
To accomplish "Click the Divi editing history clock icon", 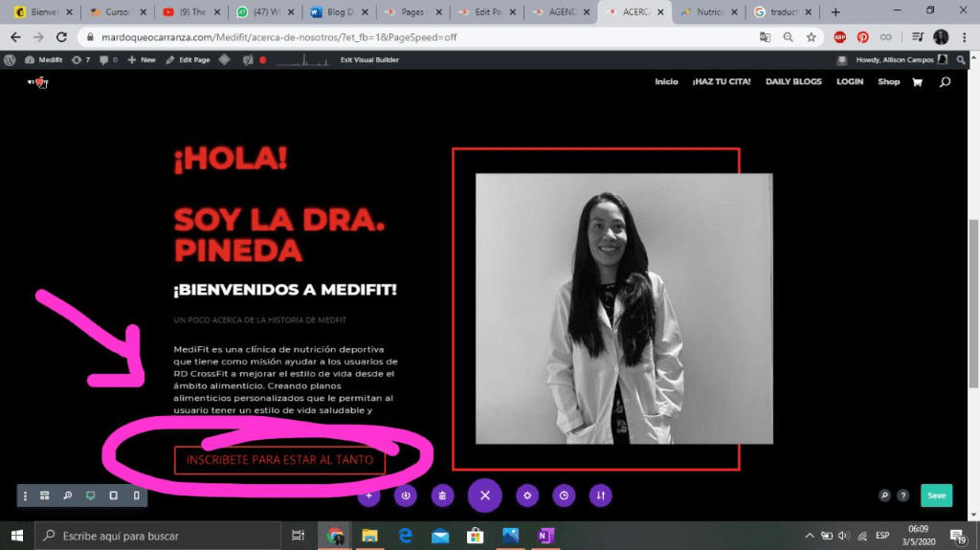I will click(565, 495).
